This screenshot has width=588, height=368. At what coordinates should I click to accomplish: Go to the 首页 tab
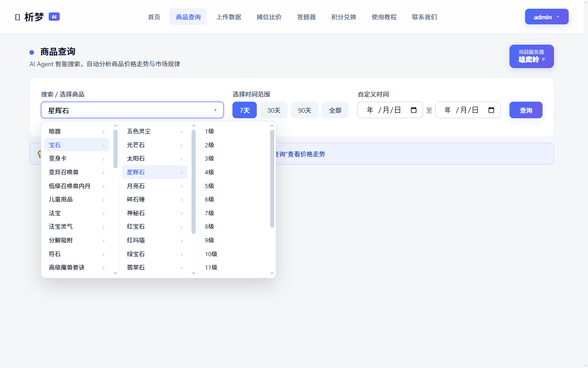click(x=154, y=17)
